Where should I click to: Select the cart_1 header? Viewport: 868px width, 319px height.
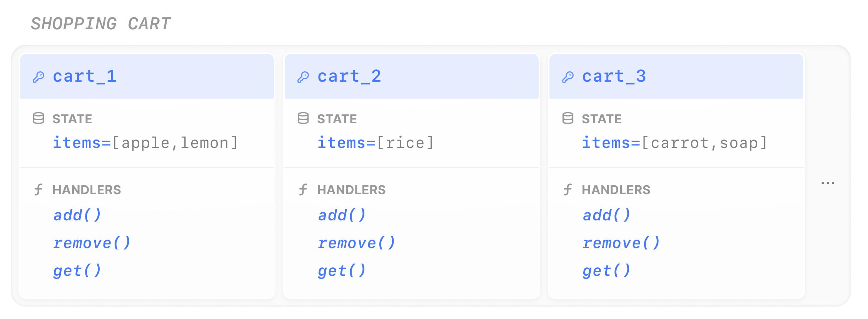(147, 76)
